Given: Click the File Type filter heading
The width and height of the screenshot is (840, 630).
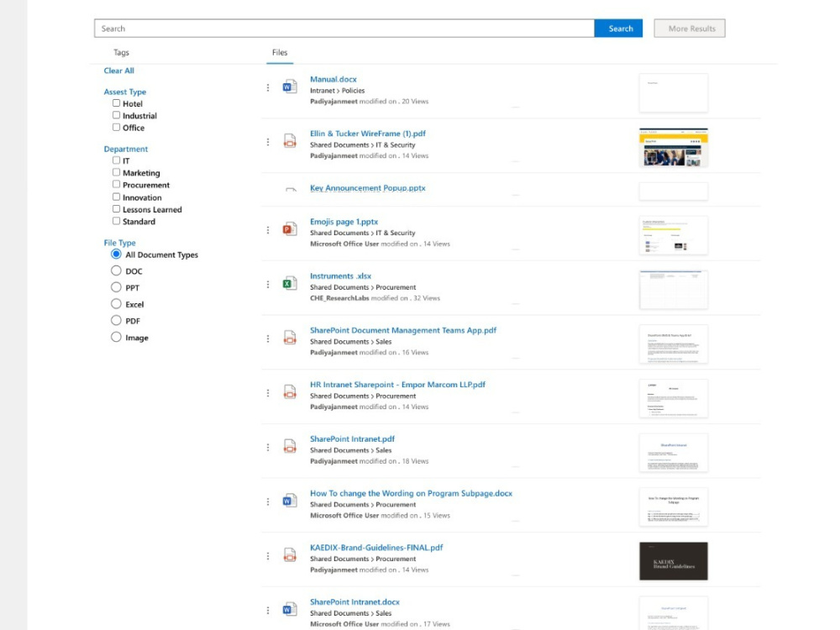Looking at the screenshot, I should (119, 243).
